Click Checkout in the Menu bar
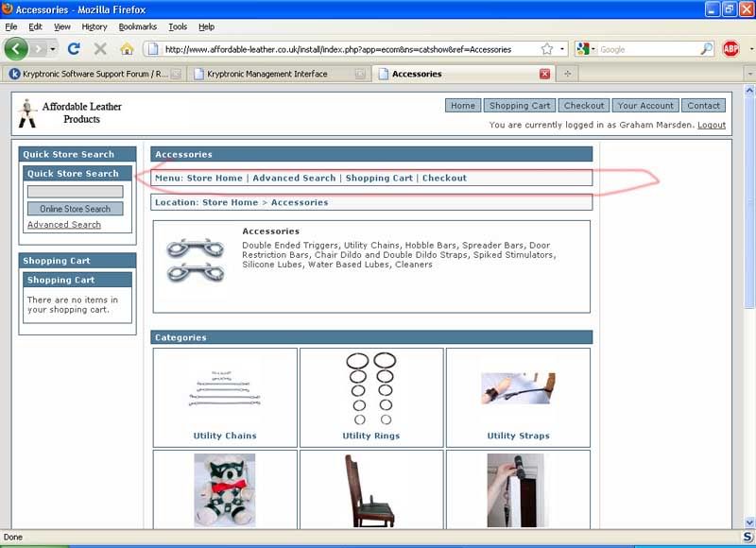Screen dimensions: 756x548 pyautogui.click(x=444, y=178)
